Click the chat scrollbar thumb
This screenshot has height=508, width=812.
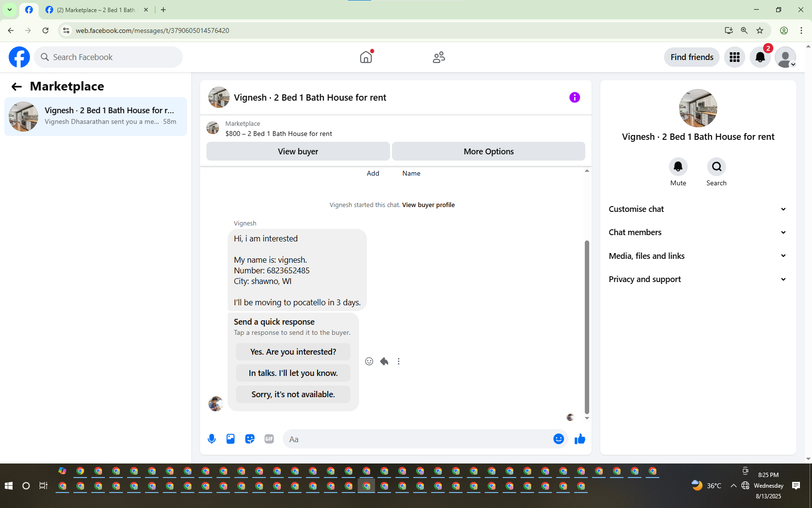pos(587,327)
